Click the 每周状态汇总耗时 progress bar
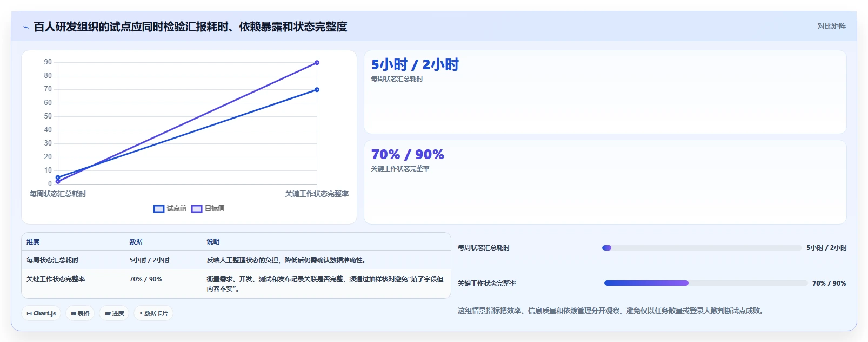 [702, 248]
